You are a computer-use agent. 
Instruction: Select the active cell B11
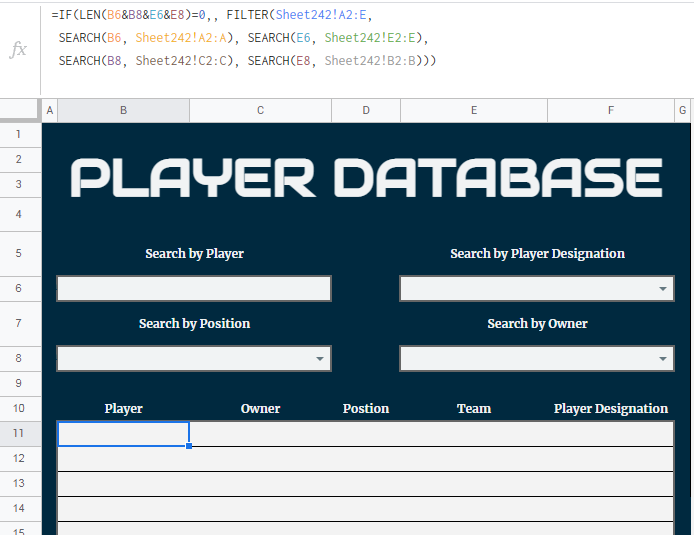123,434
